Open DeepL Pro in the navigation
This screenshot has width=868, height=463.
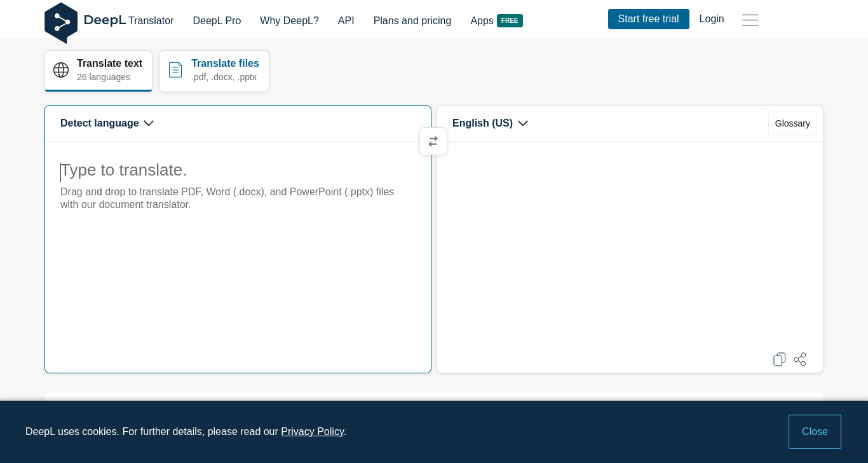coord(217,20)
